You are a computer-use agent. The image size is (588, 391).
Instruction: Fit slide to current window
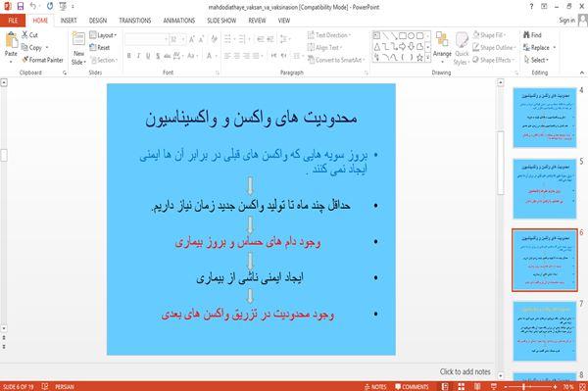tap(583, 386)
